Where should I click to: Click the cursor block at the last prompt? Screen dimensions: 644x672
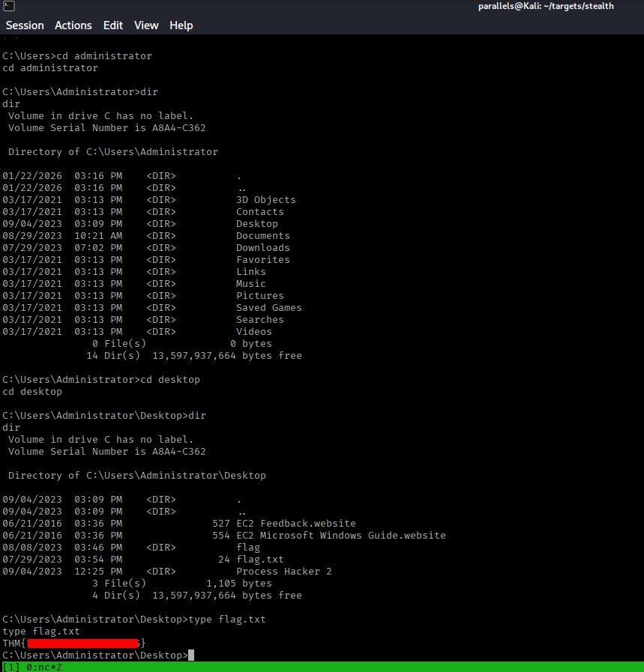[x=191, y=656]
